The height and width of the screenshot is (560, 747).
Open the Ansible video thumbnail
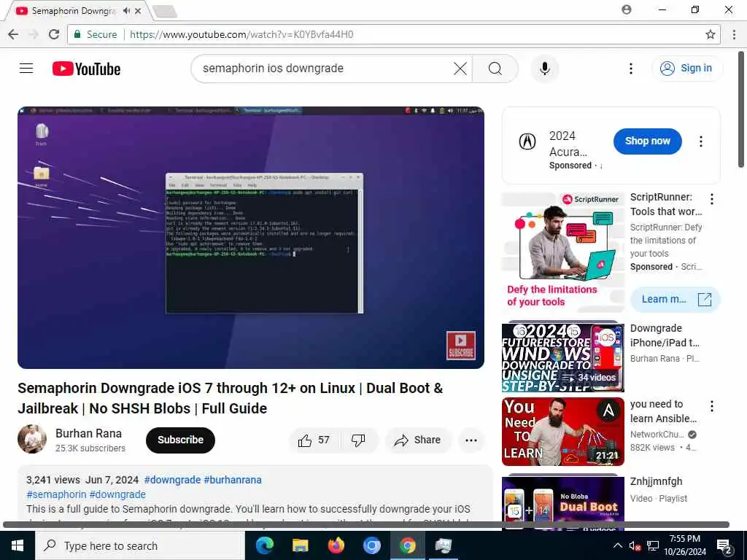(x=562, y=432)
